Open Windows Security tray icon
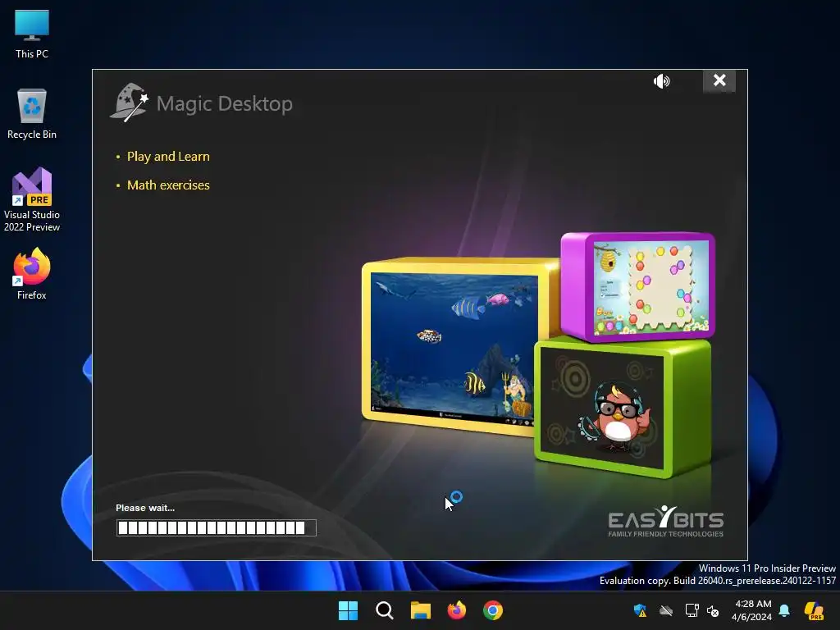The width and height of the screenshot is (840, 630). (x=640, y=610)
